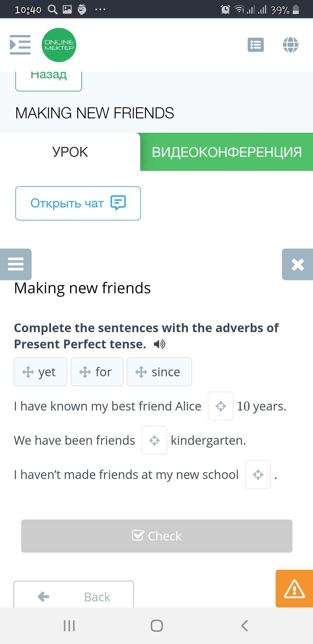Open the language globe icon
The height and width of the screenshot is (644, 313).
pos(290,45)
